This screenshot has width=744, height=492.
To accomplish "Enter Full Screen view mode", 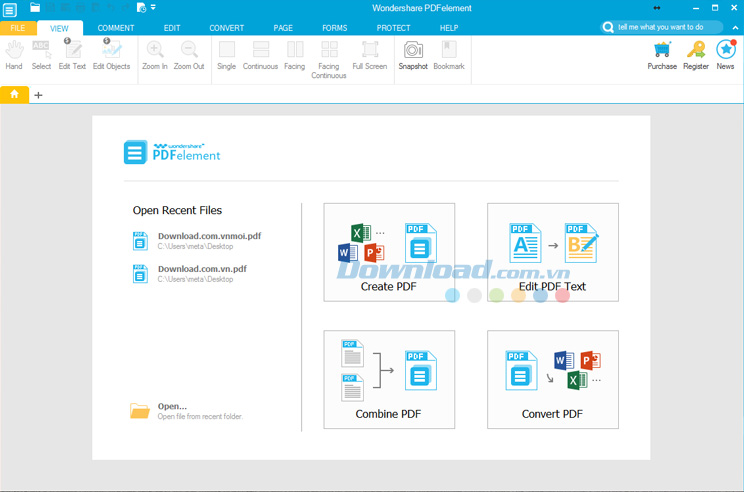I will coord(370,56).
